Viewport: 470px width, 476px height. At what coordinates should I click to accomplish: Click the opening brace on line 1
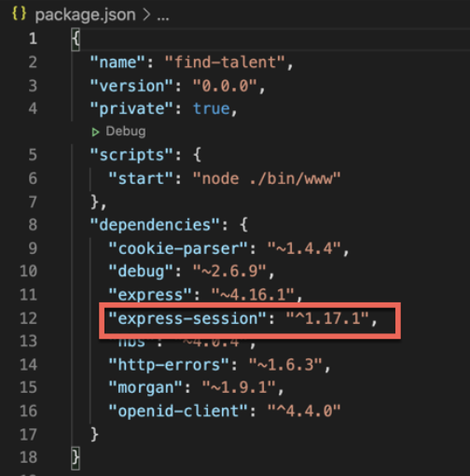click(76, 38)
